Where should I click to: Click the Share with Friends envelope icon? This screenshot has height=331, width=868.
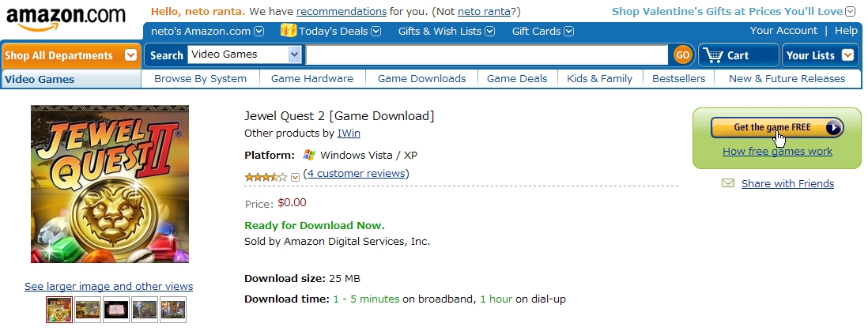pyautogui.click(x=728, y=182)
